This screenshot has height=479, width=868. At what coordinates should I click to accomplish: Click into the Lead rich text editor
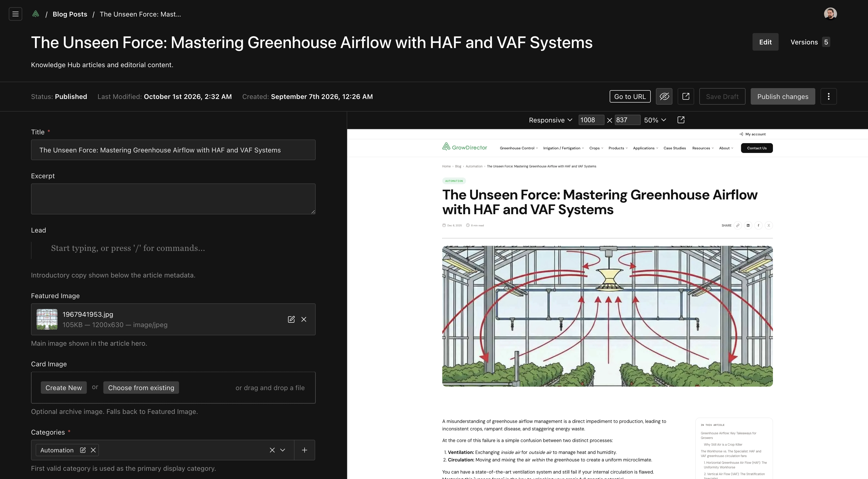pos(173,249)
